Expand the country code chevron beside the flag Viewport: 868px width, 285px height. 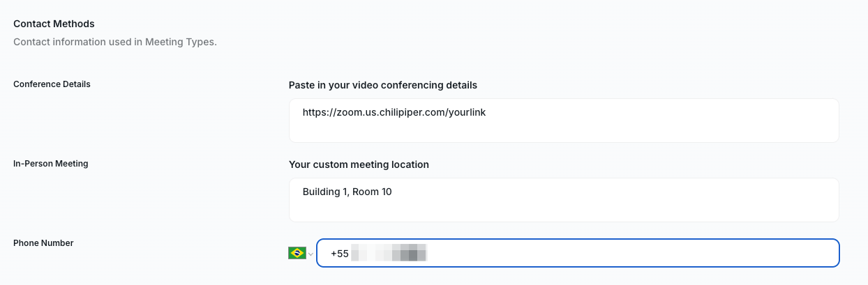pos(310,254)
